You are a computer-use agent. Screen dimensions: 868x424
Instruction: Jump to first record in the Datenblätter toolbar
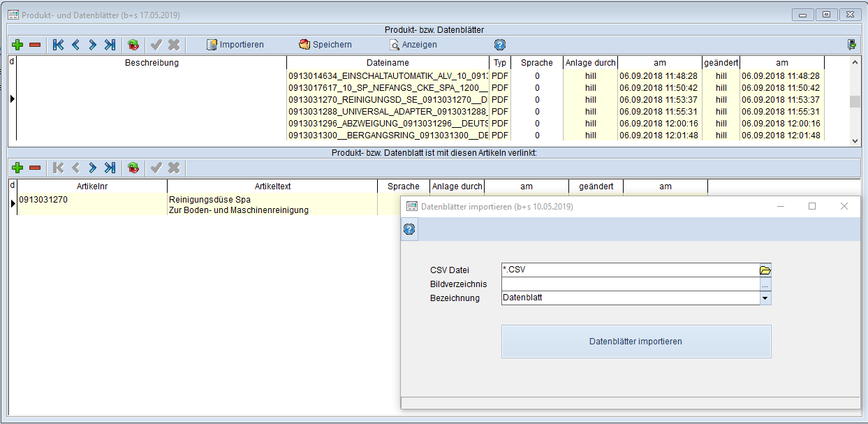58,45
